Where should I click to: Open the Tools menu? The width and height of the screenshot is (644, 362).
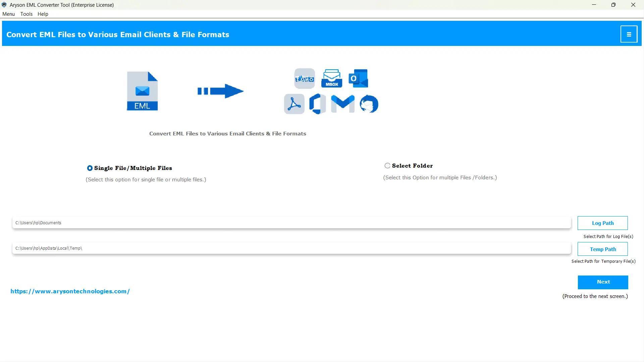coord(26,14)
